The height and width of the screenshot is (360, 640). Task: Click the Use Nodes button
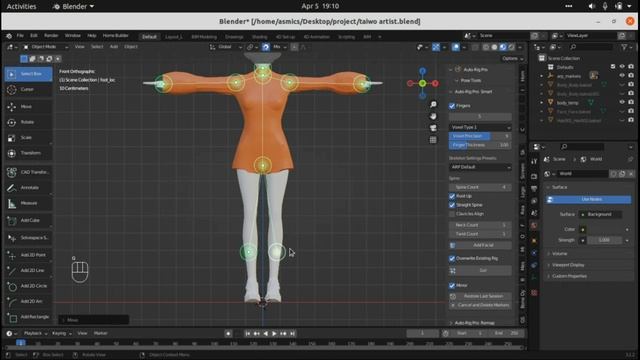(x=589, y=200)
